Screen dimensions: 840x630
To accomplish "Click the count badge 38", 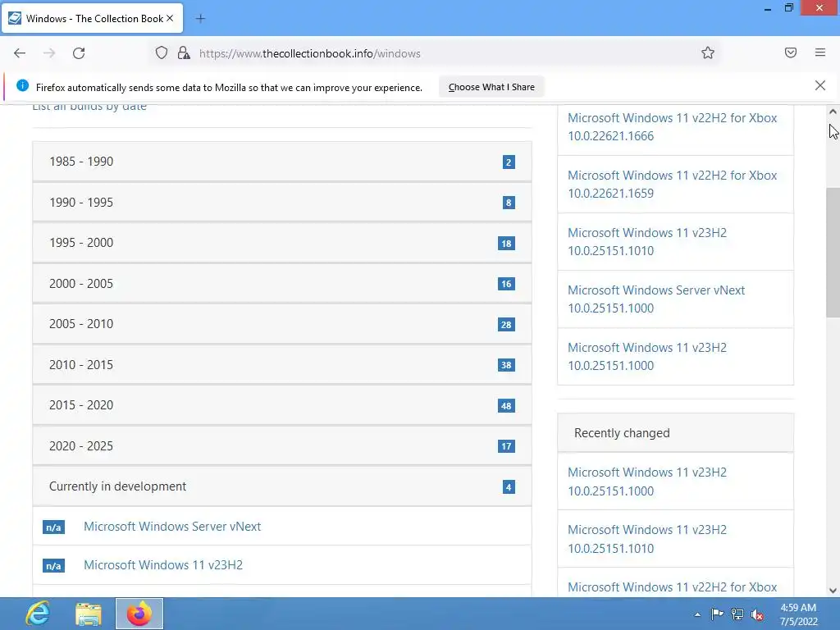I will click(506, 365).
